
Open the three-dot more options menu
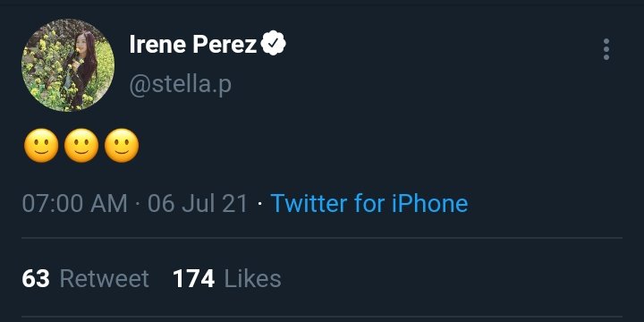point(606,49)
